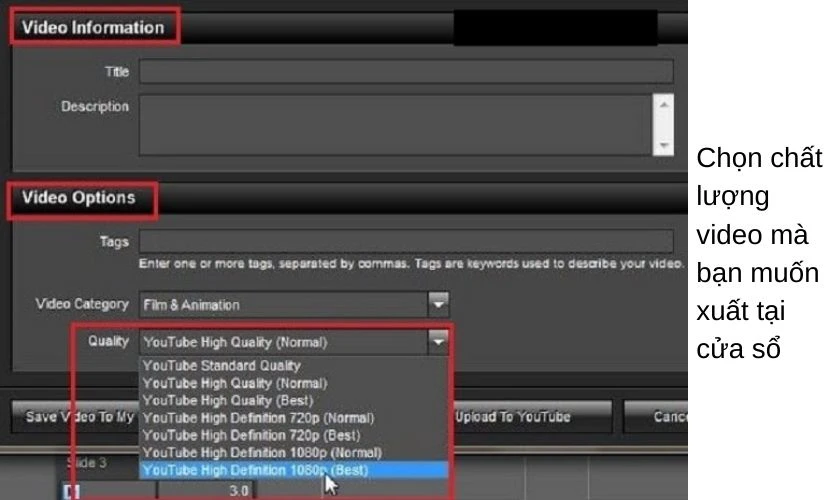Open the Video Category dropdown arrow
Viewport: 840px width, 500px height.
point(438,304)
